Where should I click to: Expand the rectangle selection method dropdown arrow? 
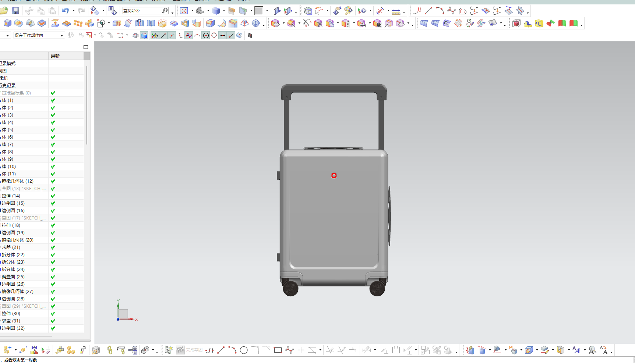[127, 36]
